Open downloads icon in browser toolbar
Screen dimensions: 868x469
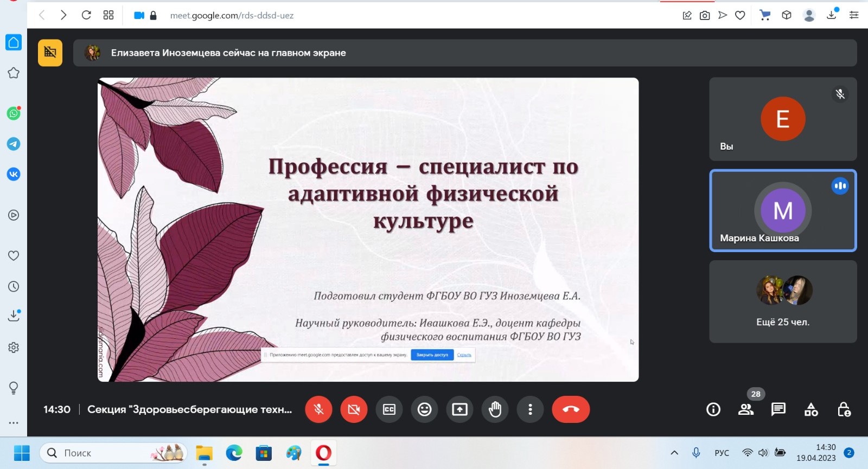pos(831,15)
